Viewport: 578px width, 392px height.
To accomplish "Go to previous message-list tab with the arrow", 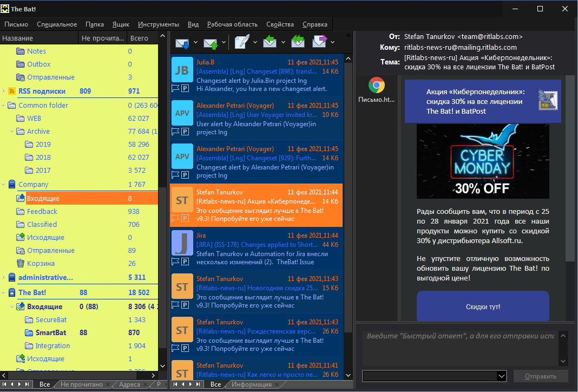I will pyautogui.click(x=183, y=384).
